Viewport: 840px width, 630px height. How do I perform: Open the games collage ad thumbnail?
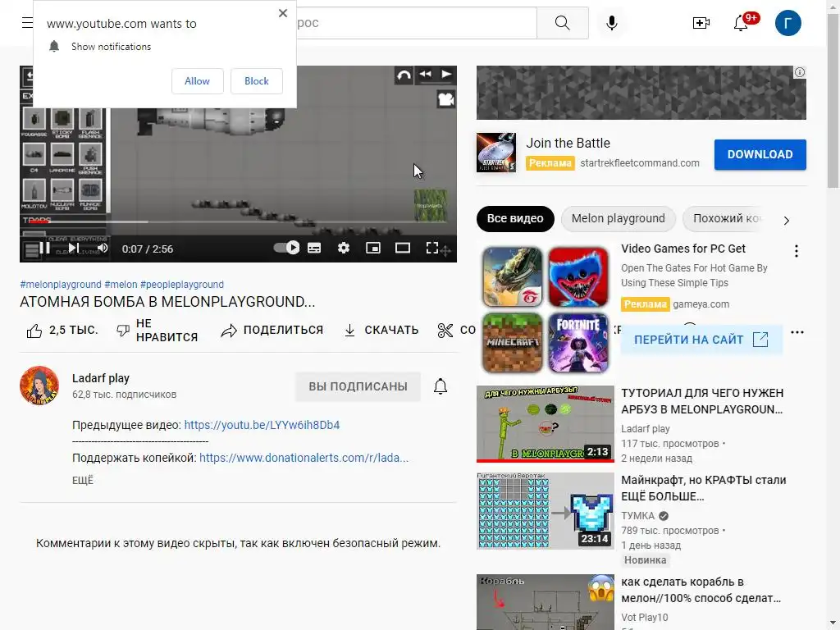(546, 309)
